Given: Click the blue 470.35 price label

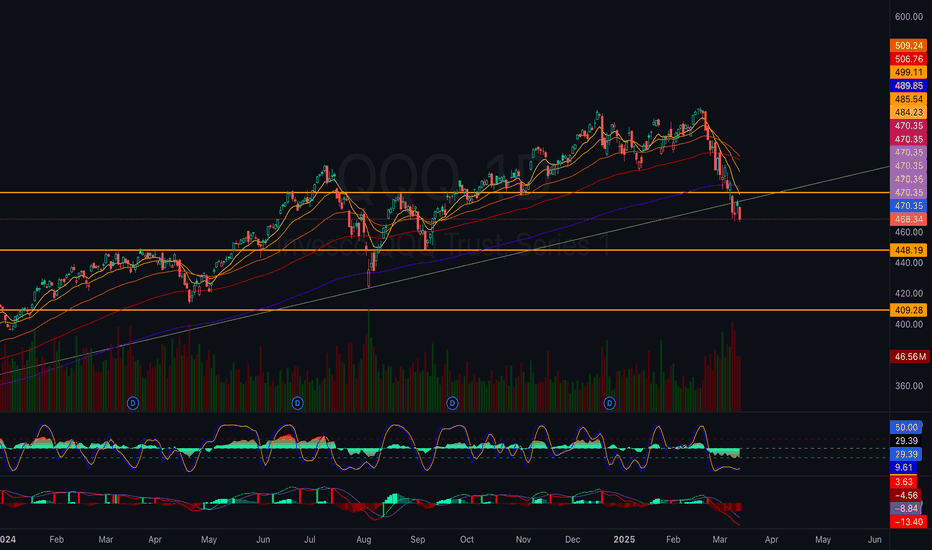Looking at the screenshot, I should 908,206.
